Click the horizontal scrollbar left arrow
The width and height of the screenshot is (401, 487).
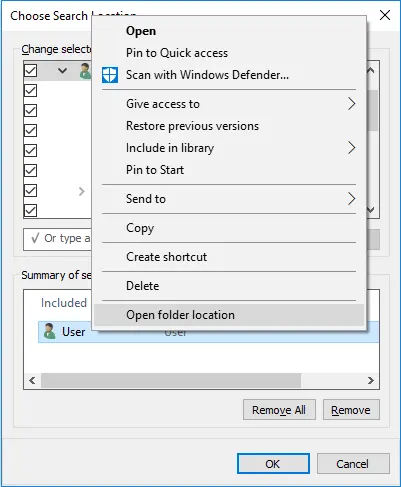[x=32, y=380]
